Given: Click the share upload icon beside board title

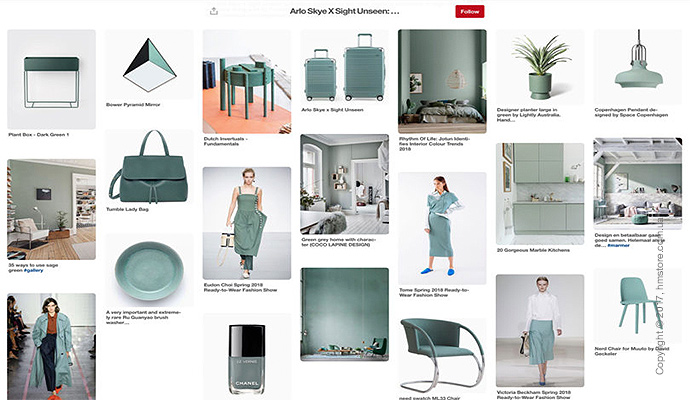Looking at the screenshot, I should coord(214,11).
